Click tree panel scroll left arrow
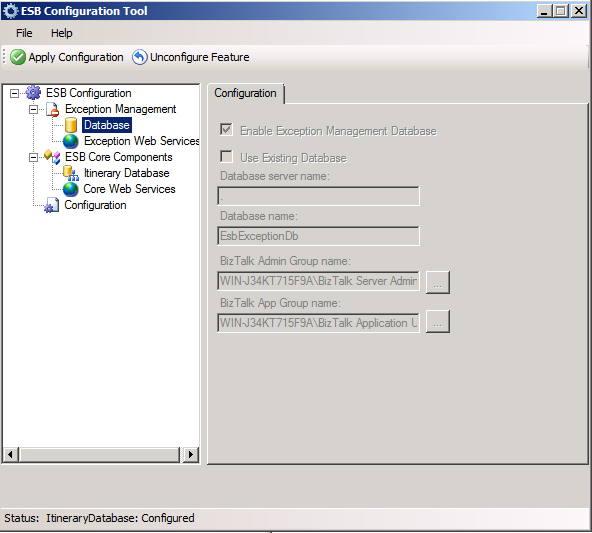 point(10,454)
